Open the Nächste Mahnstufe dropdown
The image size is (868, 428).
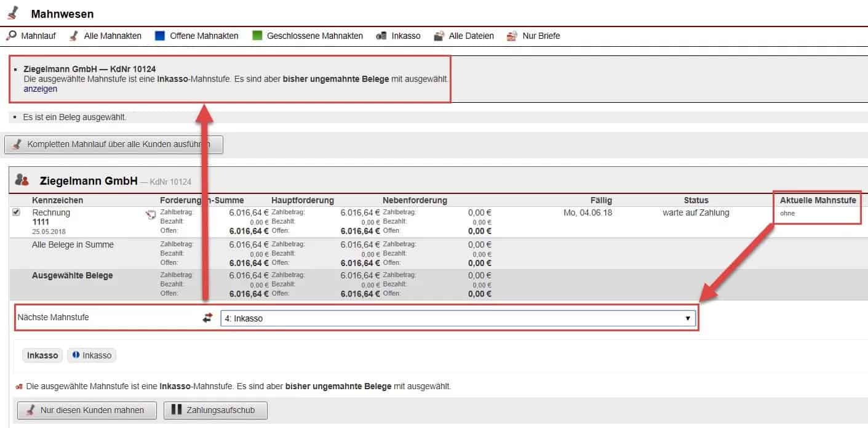click(x=457, y=318)
